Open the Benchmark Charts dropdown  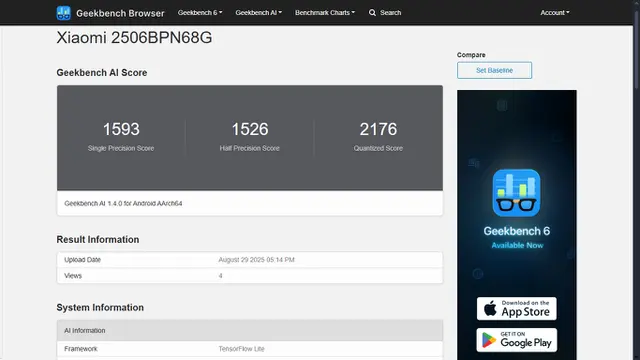point(325,13)
